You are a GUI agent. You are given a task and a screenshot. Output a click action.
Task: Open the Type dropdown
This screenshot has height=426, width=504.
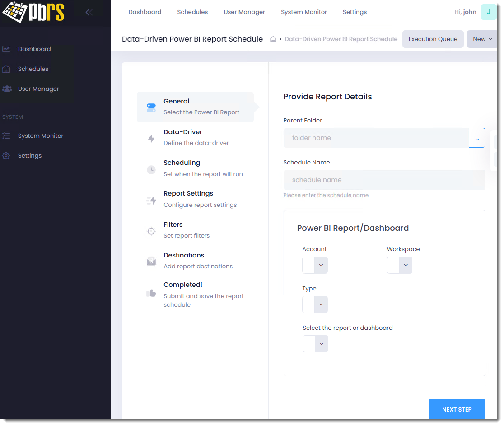tap(315, 304)
